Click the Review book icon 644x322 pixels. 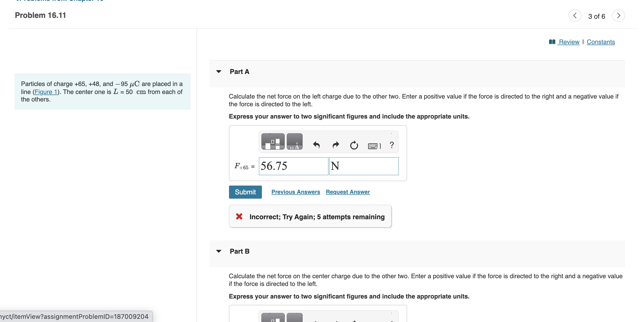tap(552, 42)
